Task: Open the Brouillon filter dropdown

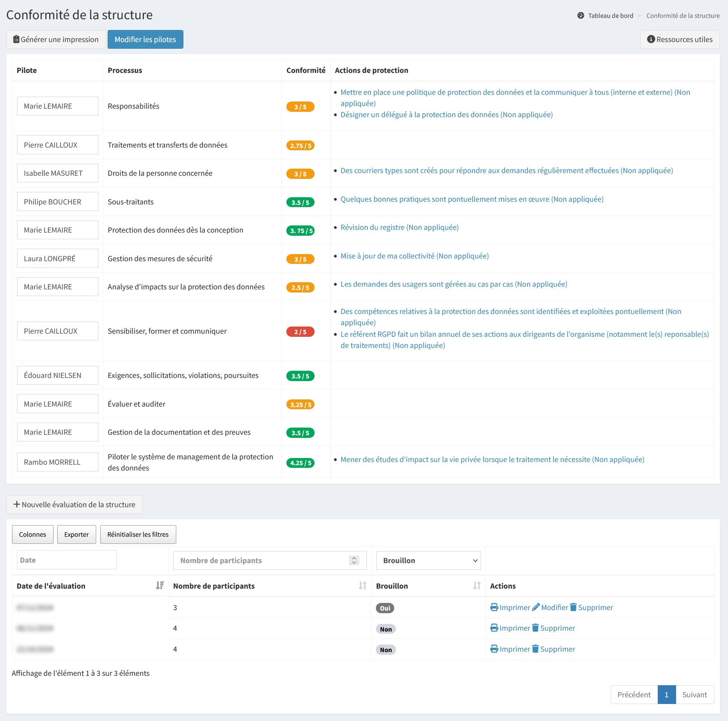Action: click(428, 560)
